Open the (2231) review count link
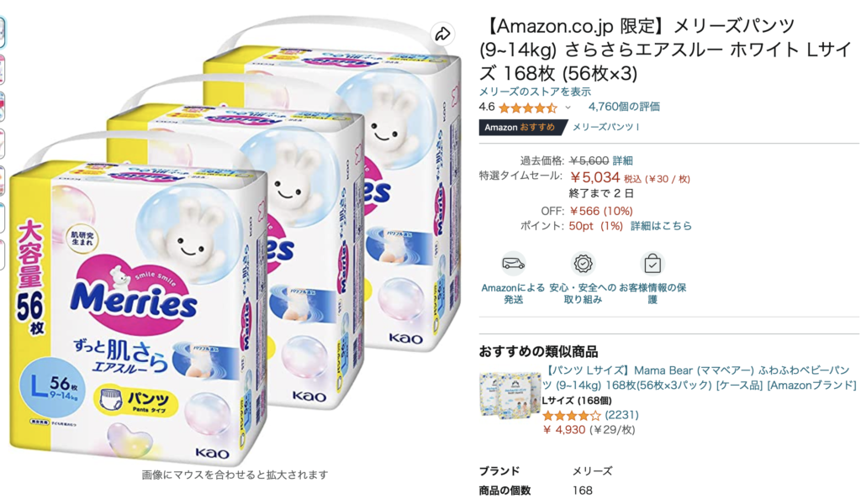Screen dimensions: 861x504 [621, 415]
